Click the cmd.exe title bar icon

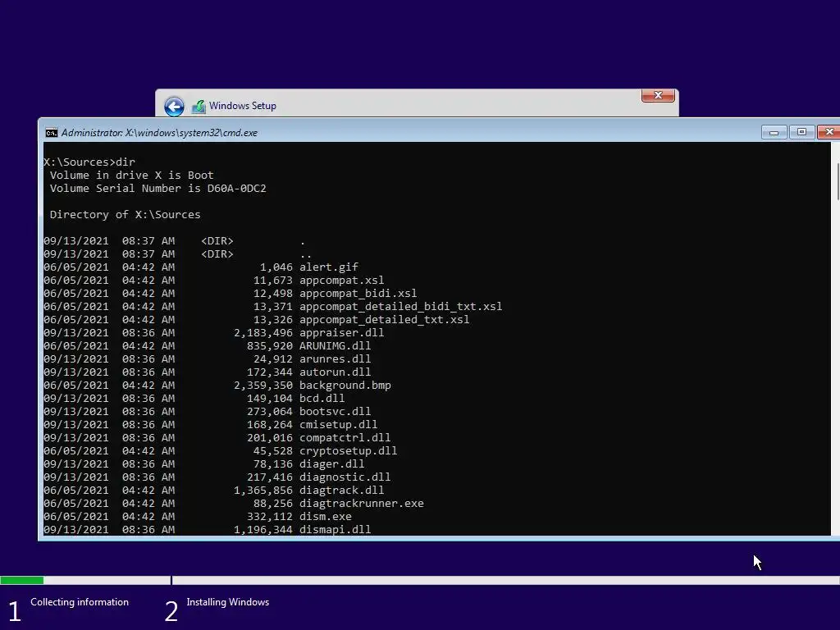click(x=52, y=133)
